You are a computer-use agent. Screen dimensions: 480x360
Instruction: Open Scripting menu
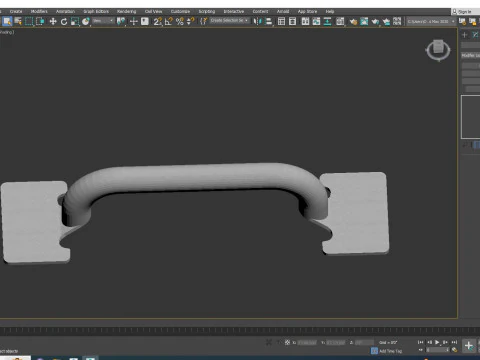[x=207, y=11]
